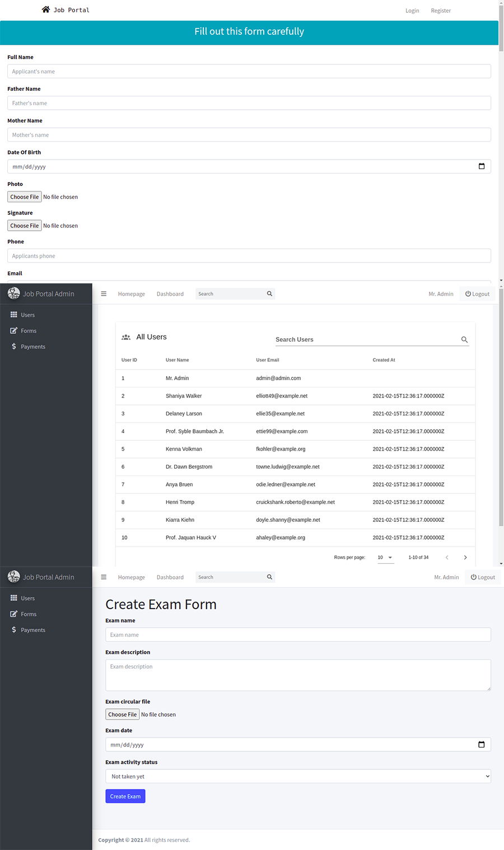The width and height of the screenshot is (504, 850).
Task: Click Choose File under Exam circular file
Action: pos(122,714)
